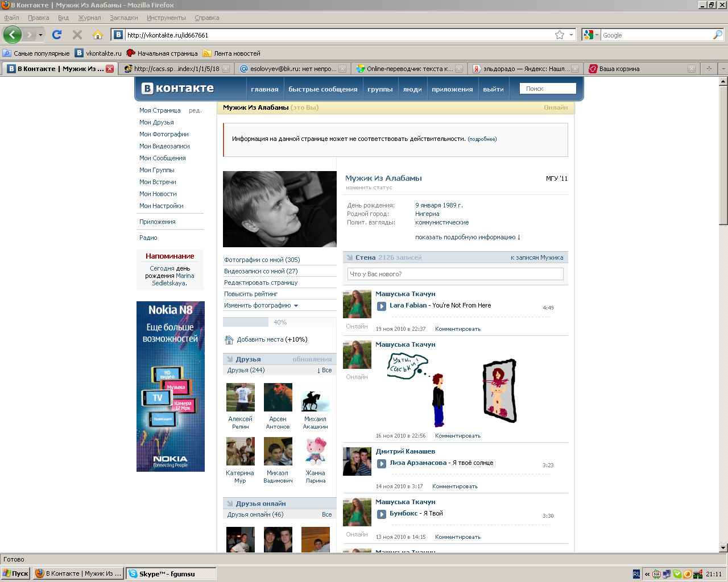Open the address bar history dropdown
The height and width of the screenshot is (582, 728).
(571, 35)
